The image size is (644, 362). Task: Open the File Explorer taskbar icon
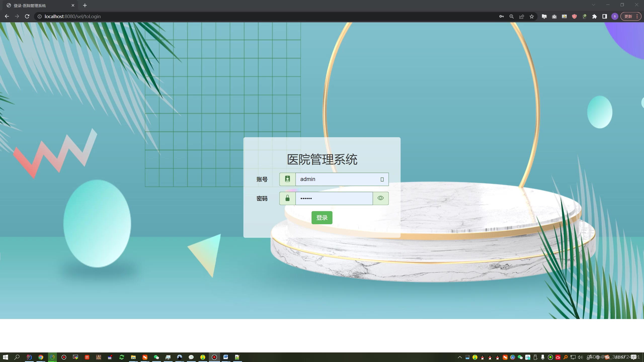pos(133,357)
